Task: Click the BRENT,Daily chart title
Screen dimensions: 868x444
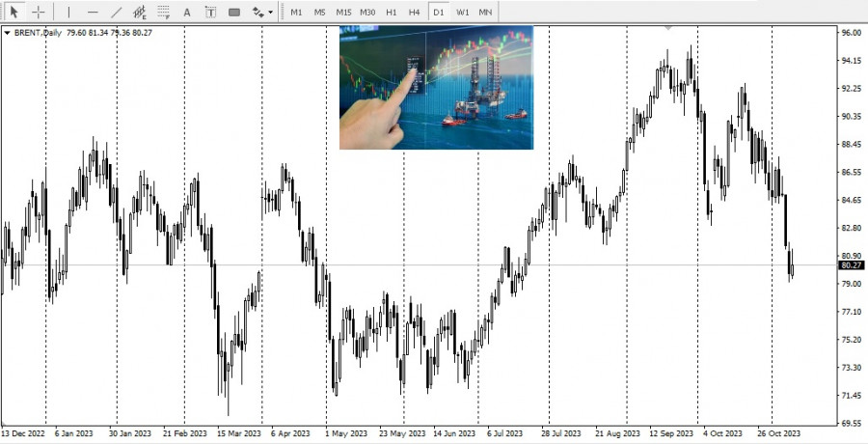Action: click(x=38, y=33)
